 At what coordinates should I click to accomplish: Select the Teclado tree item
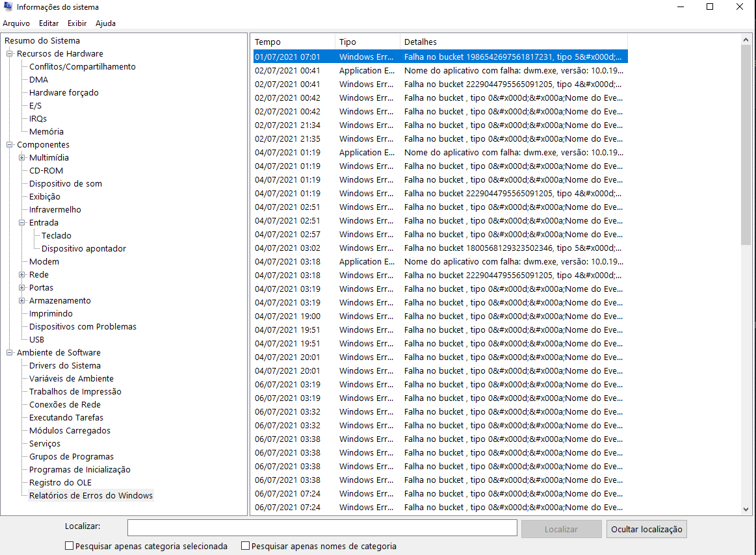tap(57, 236)
